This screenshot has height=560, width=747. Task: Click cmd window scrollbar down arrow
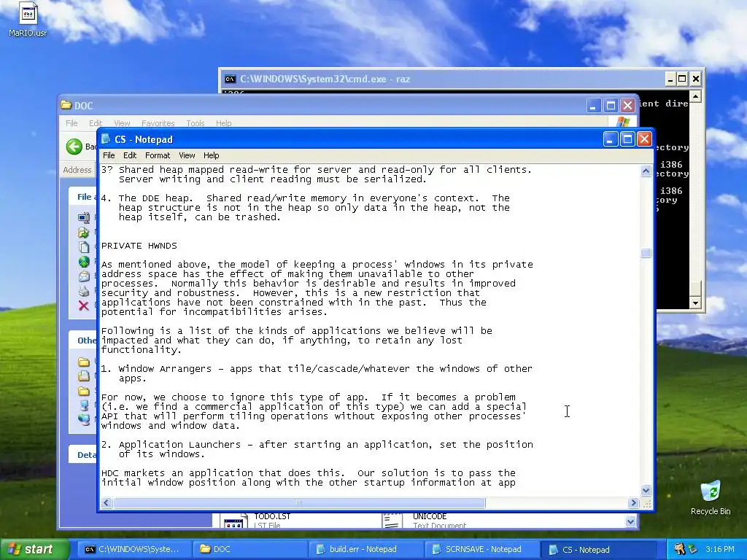point(695,303)
